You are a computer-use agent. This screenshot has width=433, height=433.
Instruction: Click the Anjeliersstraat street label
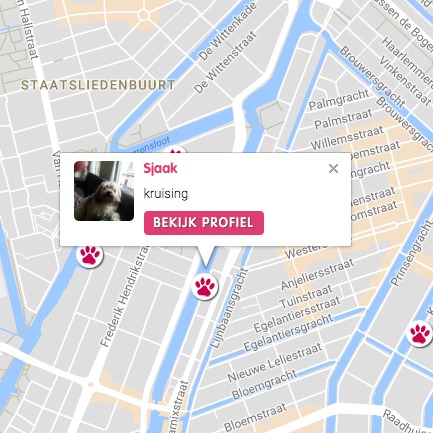click(317, 274)
